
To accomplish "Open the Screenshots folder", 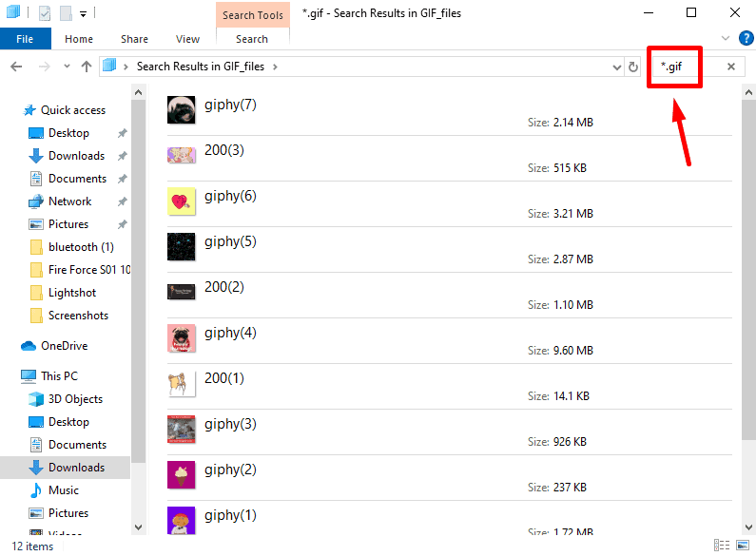I will [69, 316].
